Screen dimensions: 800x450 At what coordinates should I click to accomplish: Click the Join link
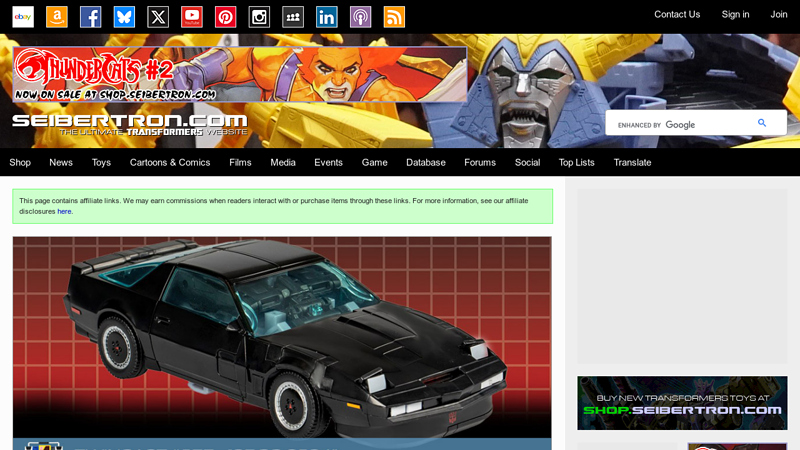pyautogui.click(x=779, y=14)
